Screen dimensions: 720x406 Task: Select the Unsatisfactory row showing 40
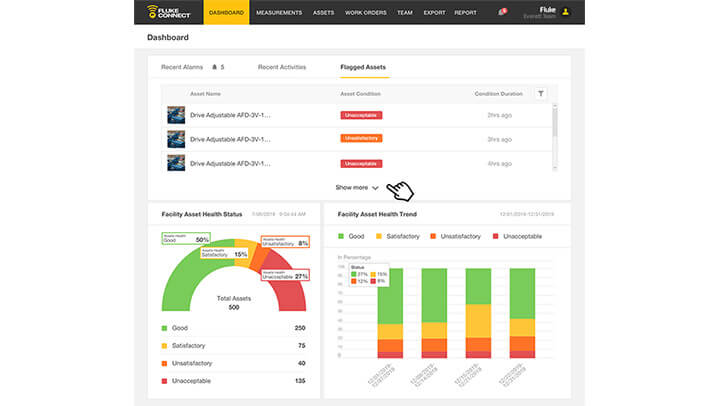[234, 363]
